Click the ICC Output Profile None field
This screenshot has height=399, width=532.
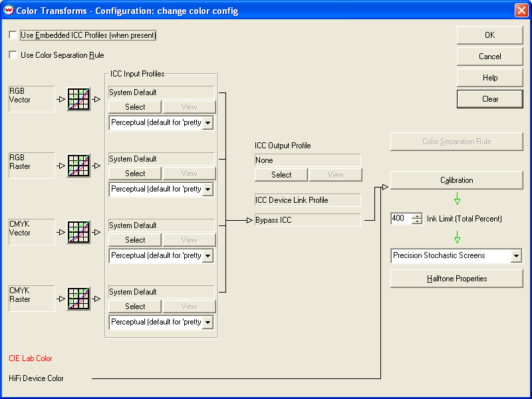pyautogui.click(x=308, y=160)
